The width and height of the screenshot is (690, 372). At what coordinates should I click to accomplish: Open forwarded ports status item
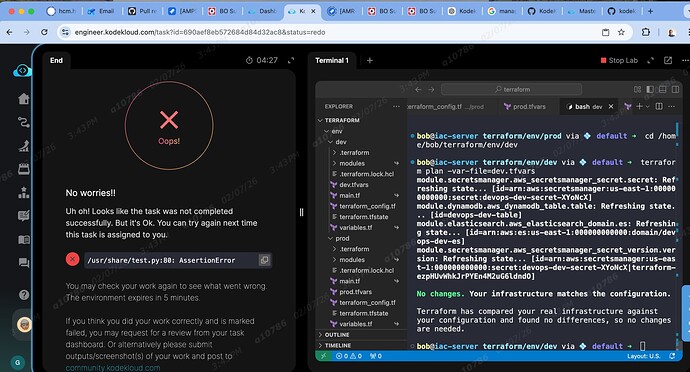point(375,356)
